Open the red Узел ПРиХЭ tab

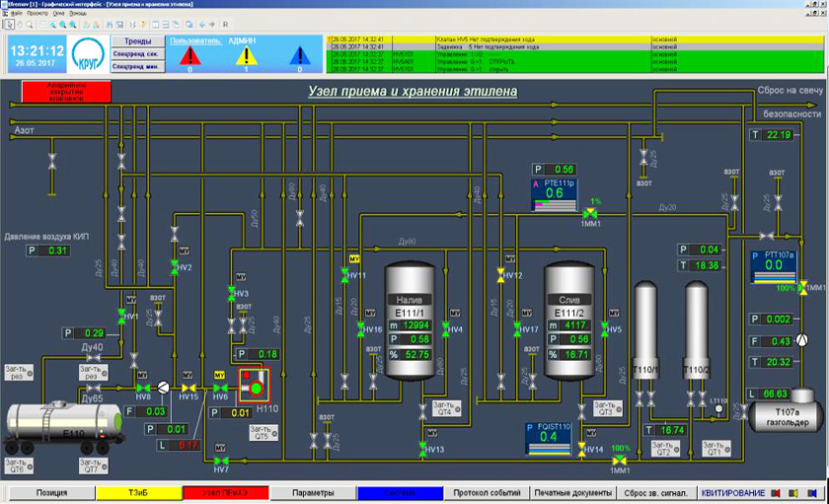(226, 492)
